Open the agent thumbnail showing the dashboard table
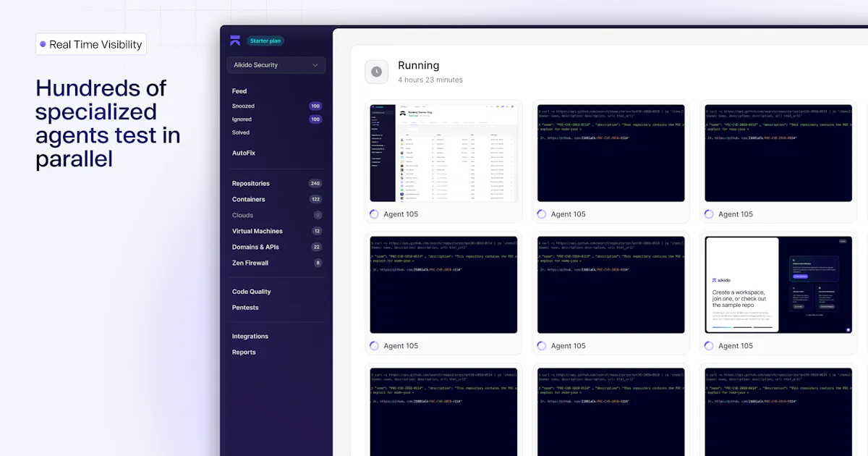Image resolution: width=868 pixels, height=456 pixels. (444, 153)
